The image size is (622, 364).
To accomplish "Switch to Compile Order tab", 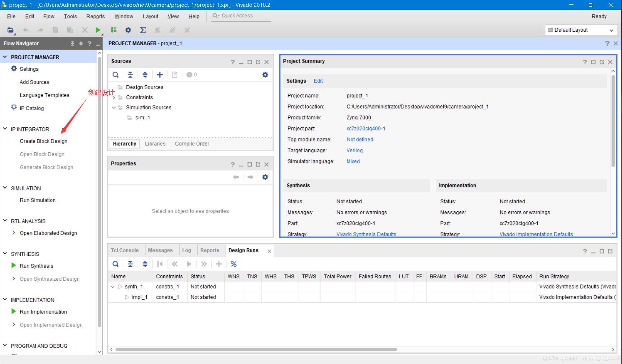I will click(192, 144).
